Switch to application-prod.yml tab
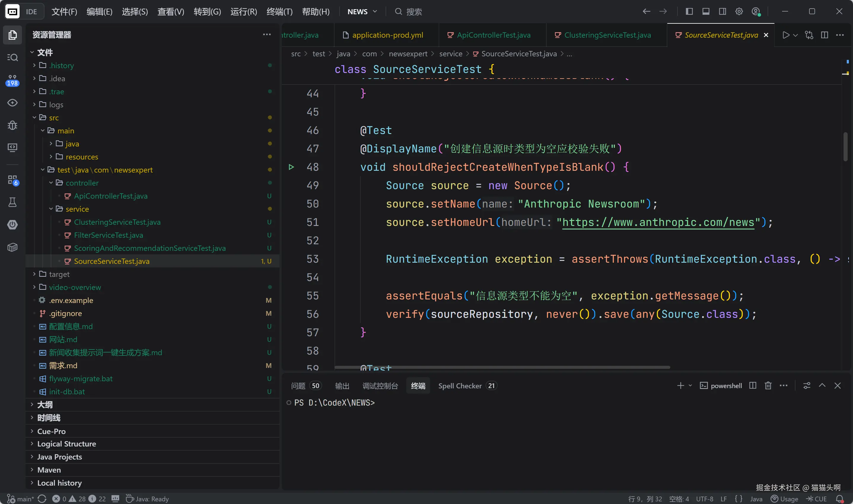The height and width of the screenshot is (504, 853). [x=386, y=35]
